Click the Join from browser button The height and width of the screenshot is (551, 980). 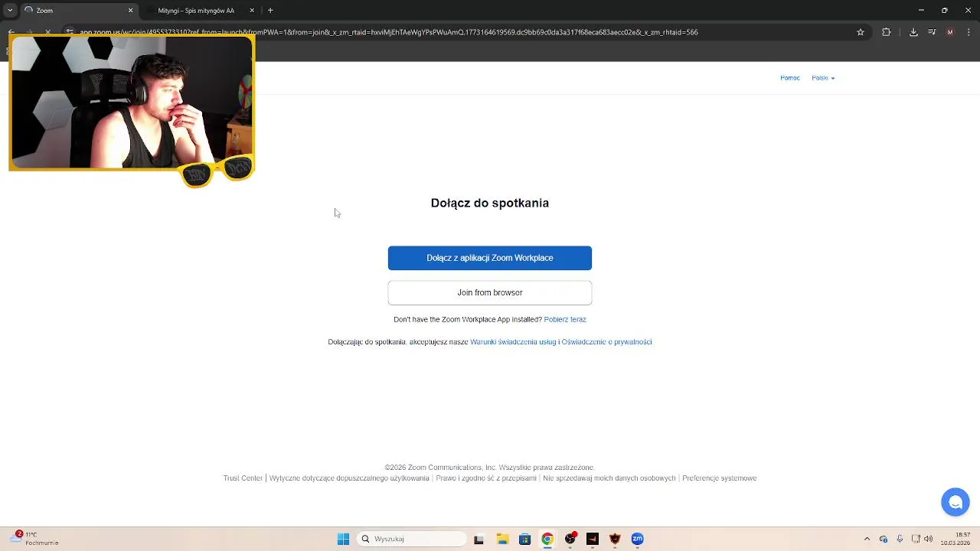pos(490,292)
